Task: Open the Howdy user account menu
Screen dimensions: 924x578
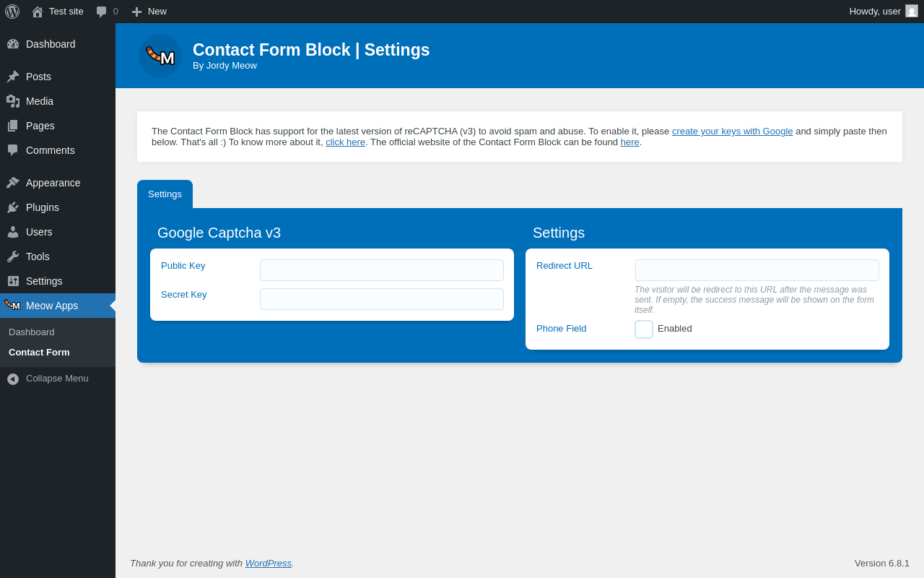Action: tap(883, 12)
